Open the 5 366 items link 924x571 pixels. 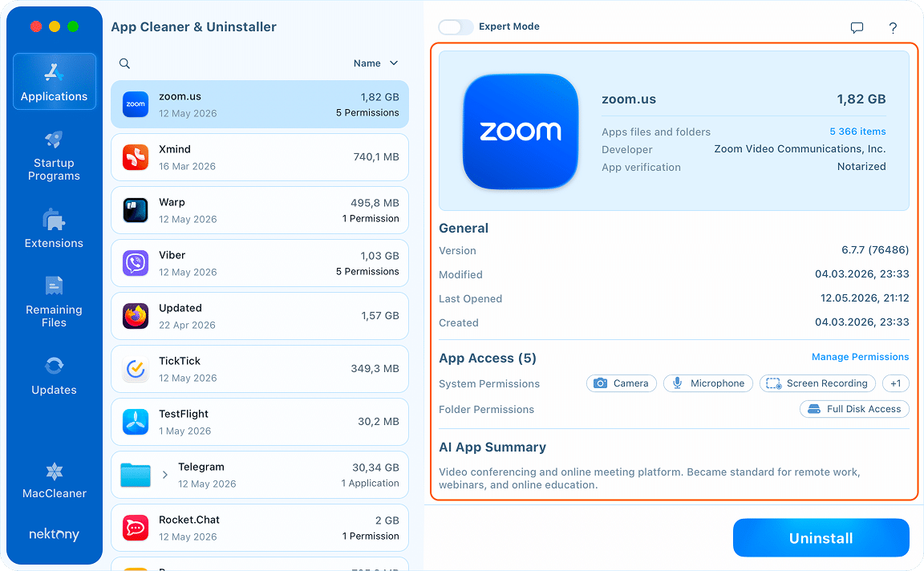click(x=857, y=132)
